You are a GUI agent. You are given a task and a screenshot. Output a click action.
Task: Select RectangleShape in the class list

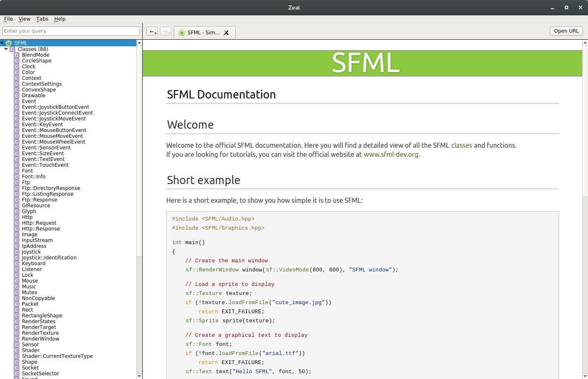[x=42, y=316]
